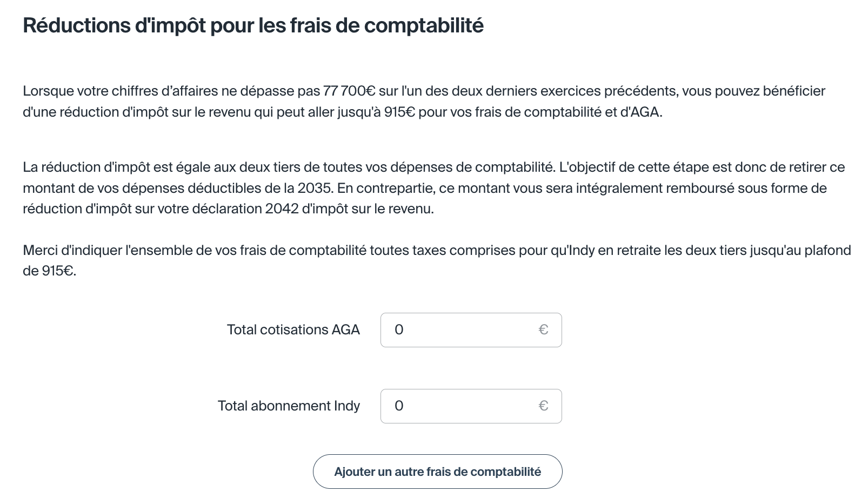Click the Total cotisations AGA label
The width and height of the screenshot is (868, 498).
pyautogui.click(x=293, y=330)
